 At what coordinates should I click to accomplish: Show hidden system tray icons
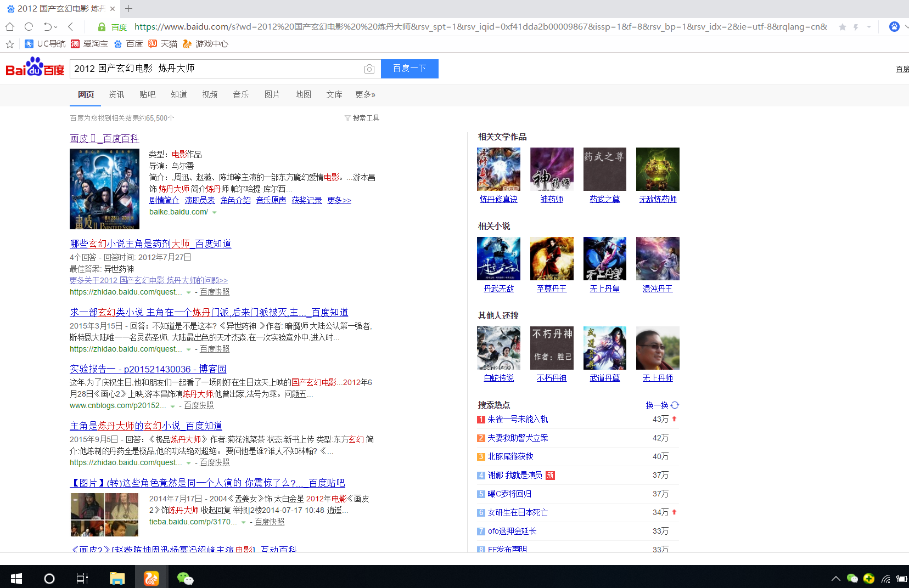click(x=835, y=579)
